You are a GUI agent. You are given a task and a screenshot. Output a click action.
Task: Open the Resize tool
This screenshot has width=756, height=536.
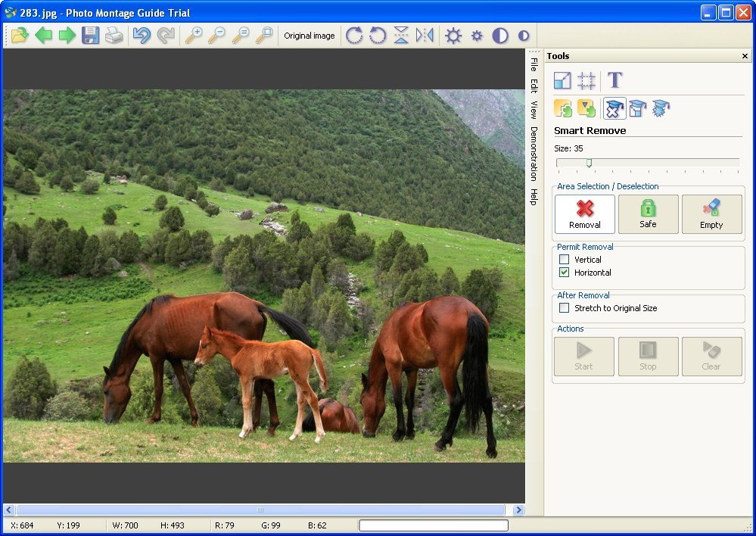coord(564,80)
